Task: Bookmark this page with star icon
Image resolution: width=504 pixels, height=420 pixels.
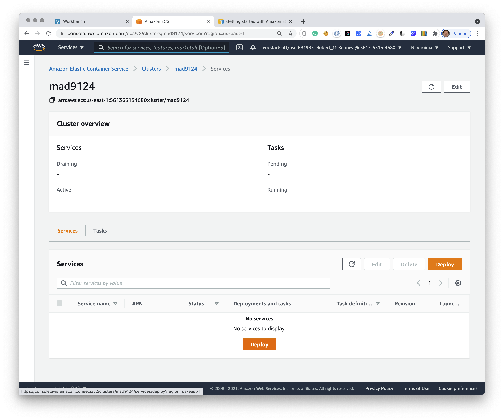Action: coord(290,34)
